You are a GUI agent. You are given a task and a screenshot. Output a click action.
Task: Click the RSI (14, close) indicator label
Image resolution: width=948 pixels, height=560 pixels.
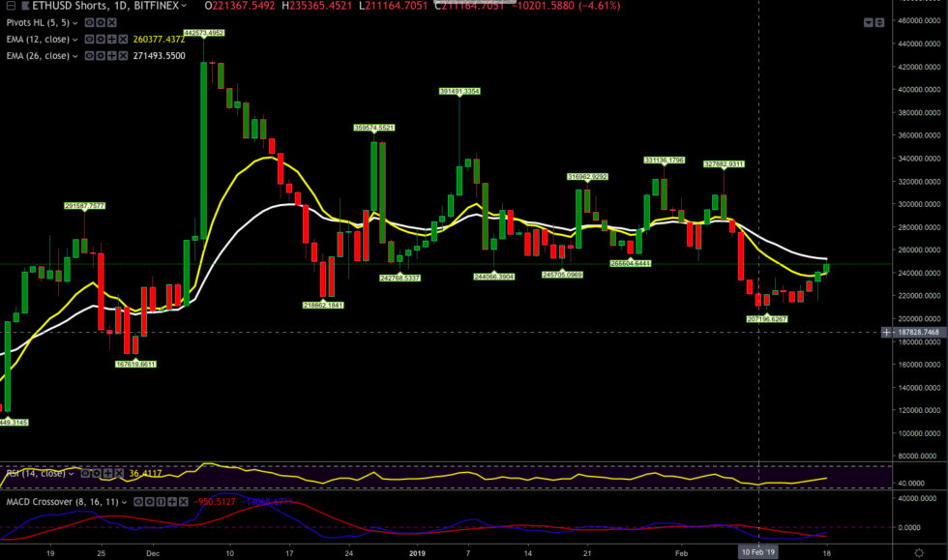[x=35, y=473]
